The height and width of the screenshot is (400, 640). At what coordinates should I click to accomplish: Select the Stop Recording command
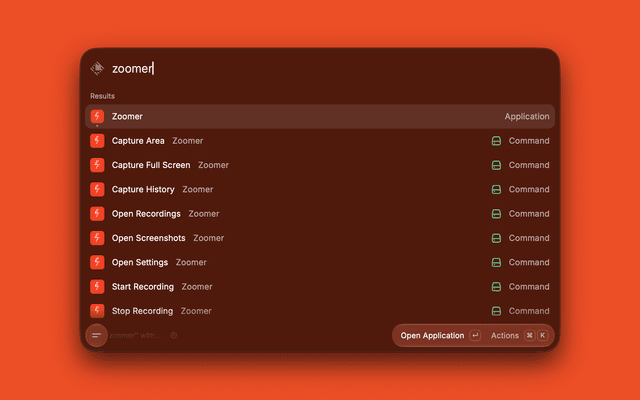click(320, 311)
